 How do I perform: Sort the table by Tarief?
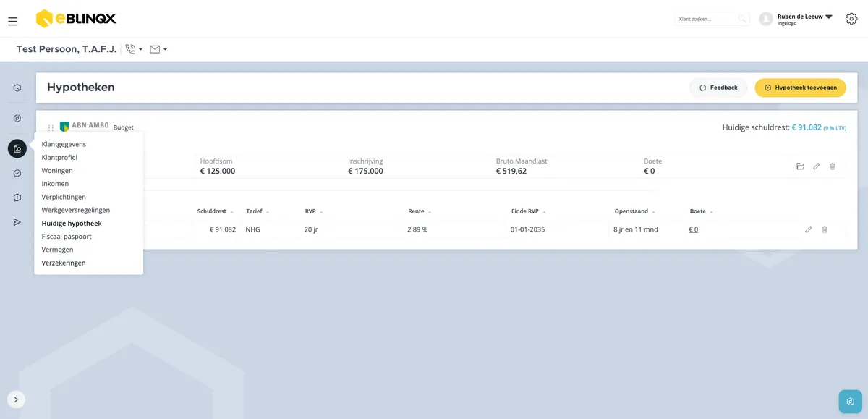coord(258,211)
